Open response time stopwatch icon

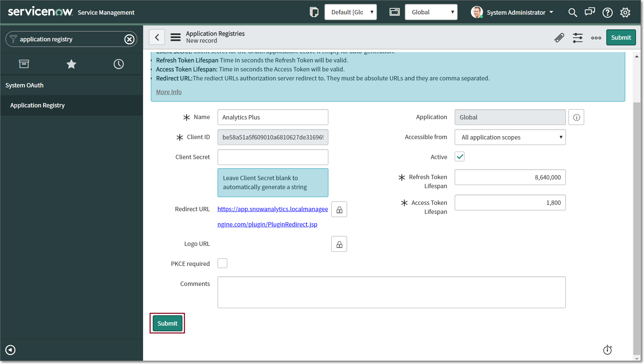click(607, 350)
